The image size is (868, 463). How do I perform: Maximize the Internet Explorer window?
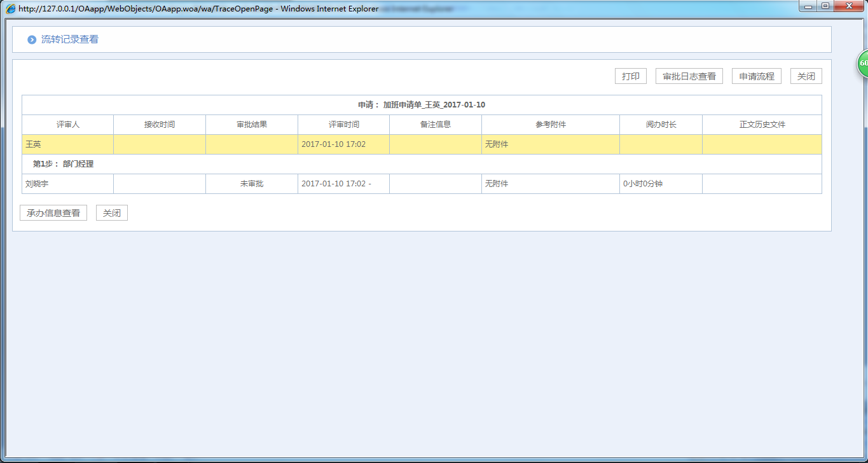[825, 6]
